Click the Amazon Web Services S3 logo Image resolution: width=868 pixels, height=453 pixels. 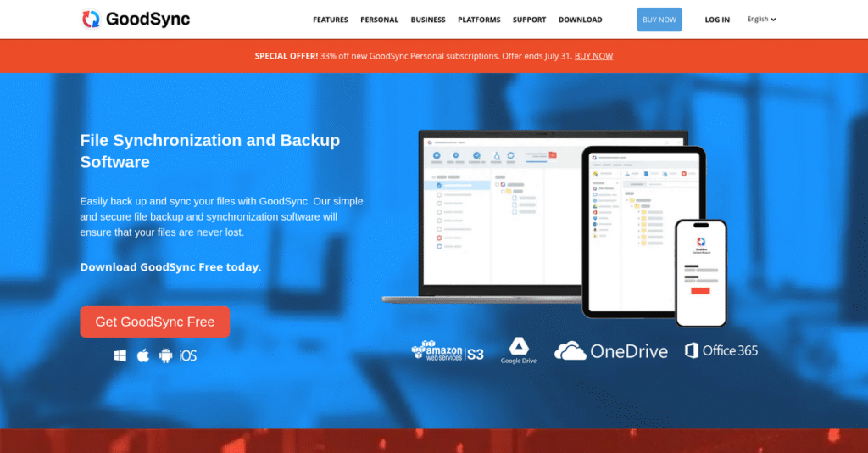448,351
